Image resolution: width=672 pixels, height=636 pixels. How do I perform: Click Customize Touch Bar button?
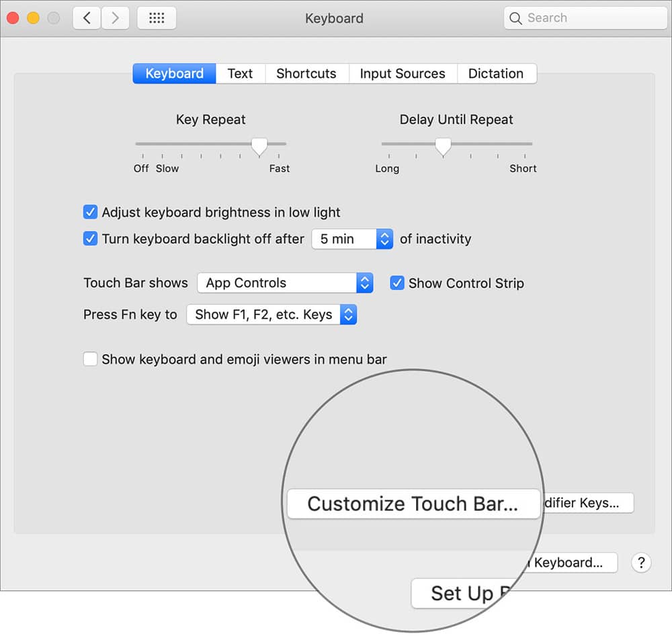point(413,504)
